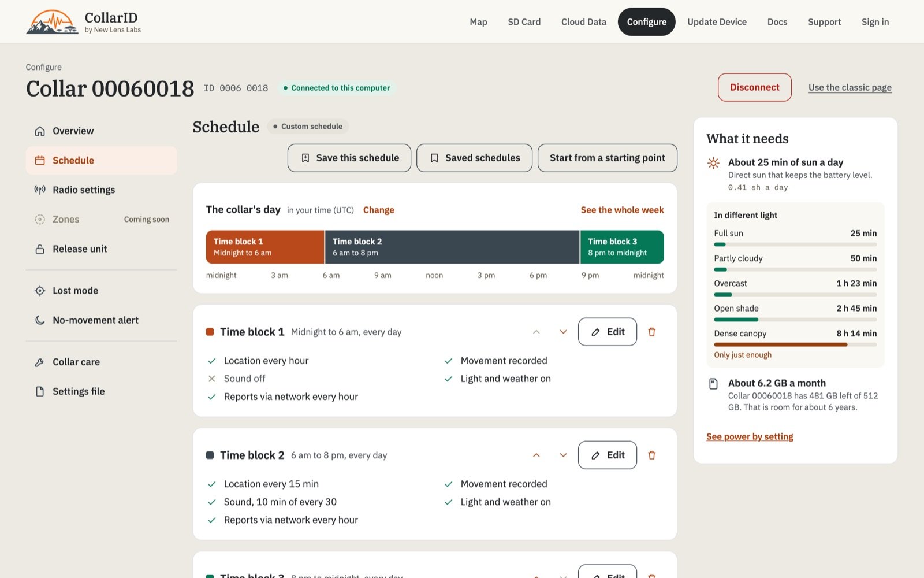Click the Time block 2 dark color square
This screenshot has height=578, width=924.
pos(210,455)
